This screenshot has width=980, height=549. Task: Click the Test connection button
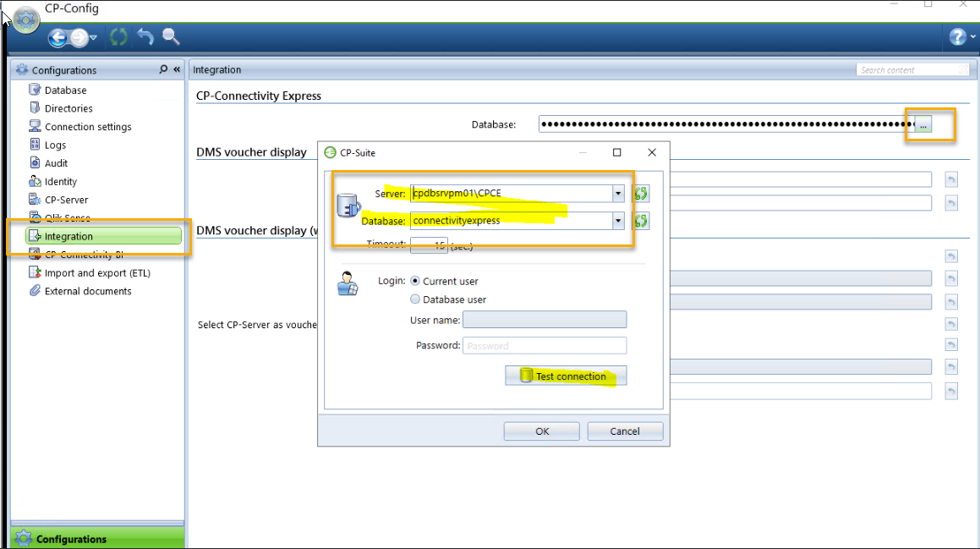[566, 376]
